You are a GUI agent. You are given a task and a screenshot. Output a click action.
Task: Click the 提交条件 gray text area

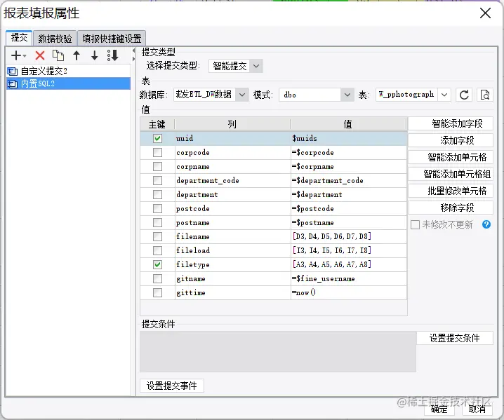click(278, 352)
